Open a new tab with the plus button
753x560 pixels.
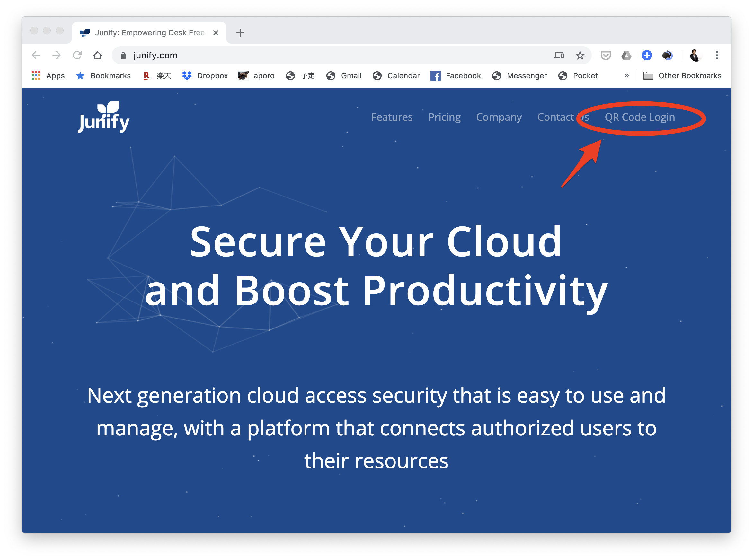click(240, 33)
